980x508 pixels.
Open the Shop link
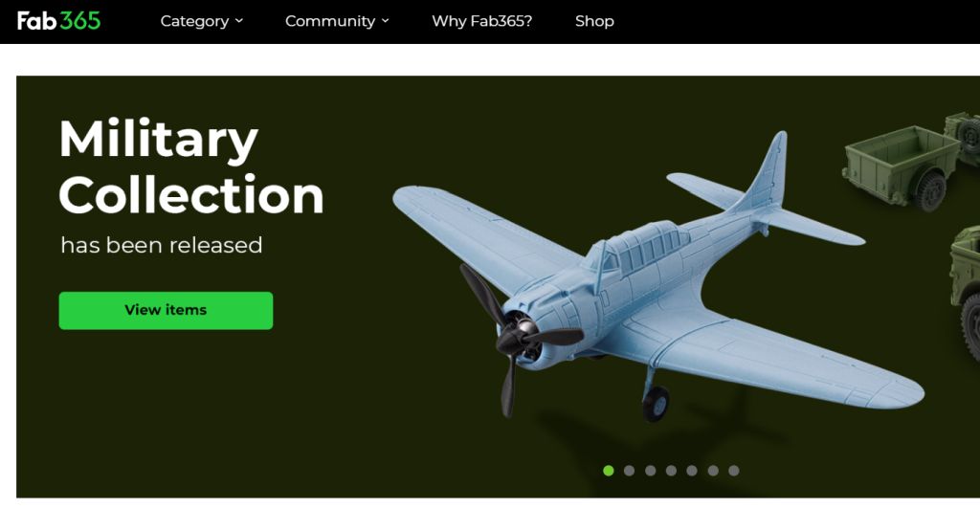point(594,21)
